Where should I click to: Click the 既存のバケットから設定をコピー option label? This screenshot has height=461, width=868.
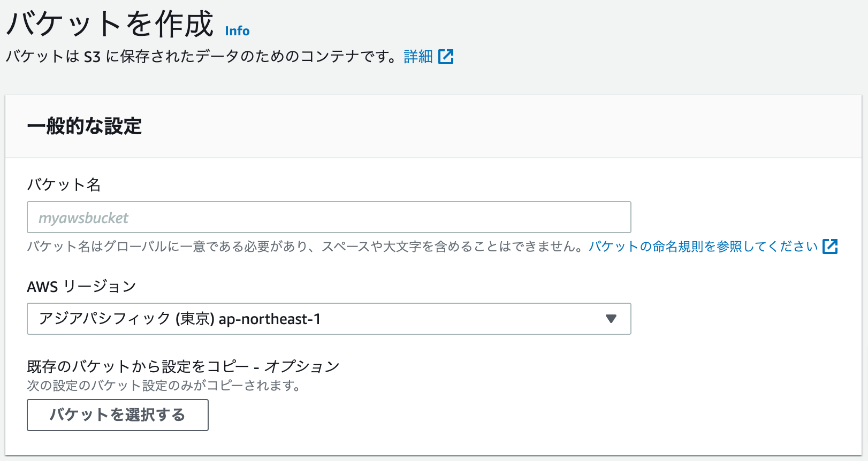[183, 366]
